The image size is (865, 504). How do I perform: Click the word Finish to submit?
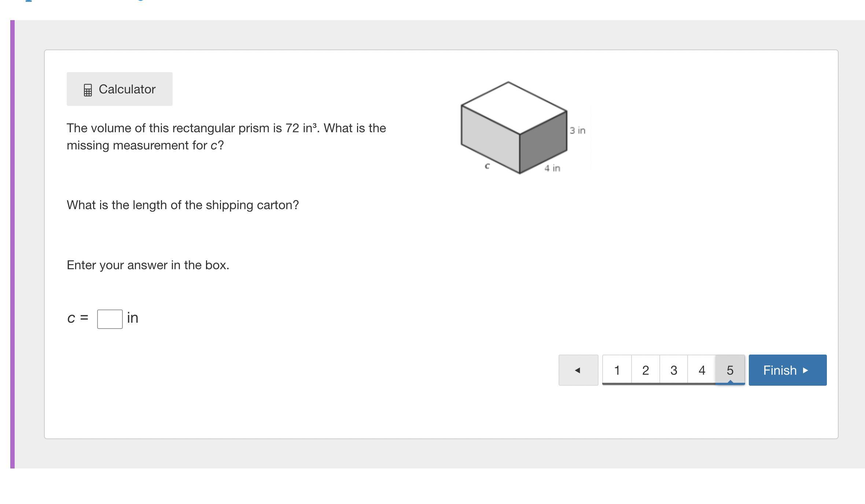coord(780,370)
